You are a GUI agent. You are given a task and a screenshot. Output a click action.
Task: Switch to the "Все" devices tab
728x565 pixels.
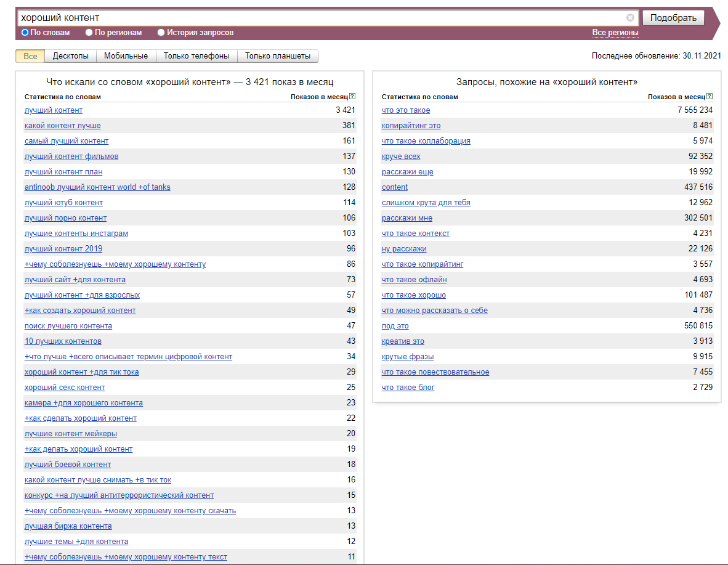coord(30,56)
